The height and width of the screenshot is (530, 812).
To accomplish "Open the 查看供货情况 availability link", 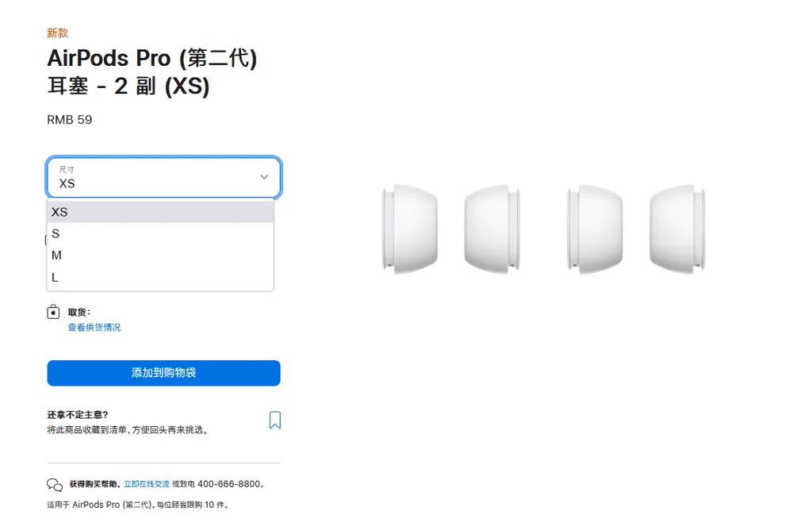I will (94, 328).
